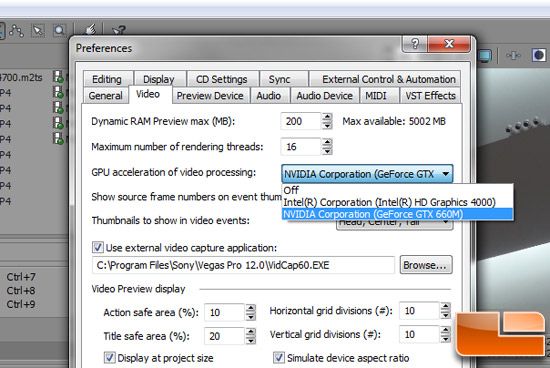This screenshot has height=368, width=550.
Task: Increase Horizontal grid divisions
Action: (x=445, y=307)
